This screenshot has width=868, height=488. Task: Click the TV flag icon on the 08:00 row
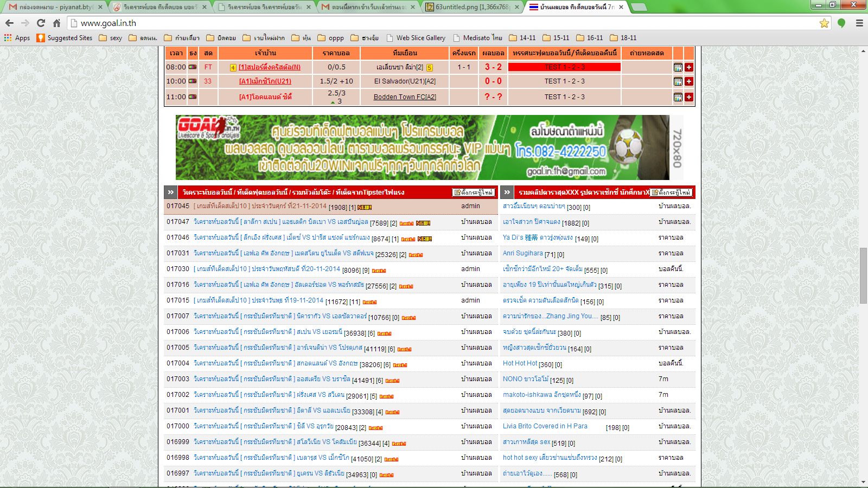pos(193,67)
